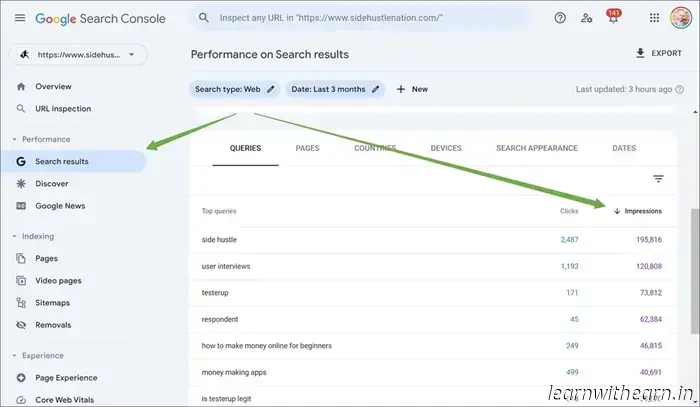Screen dimensions: 700x407
Task: Click the Google G Search results icon
Action: point(21,162)
